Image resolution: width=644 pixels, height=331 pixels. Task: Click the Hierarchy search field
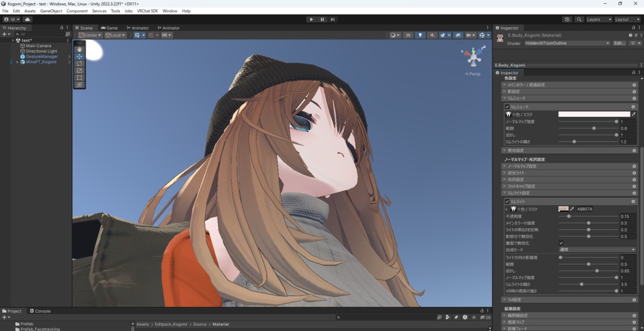point(39,34)
